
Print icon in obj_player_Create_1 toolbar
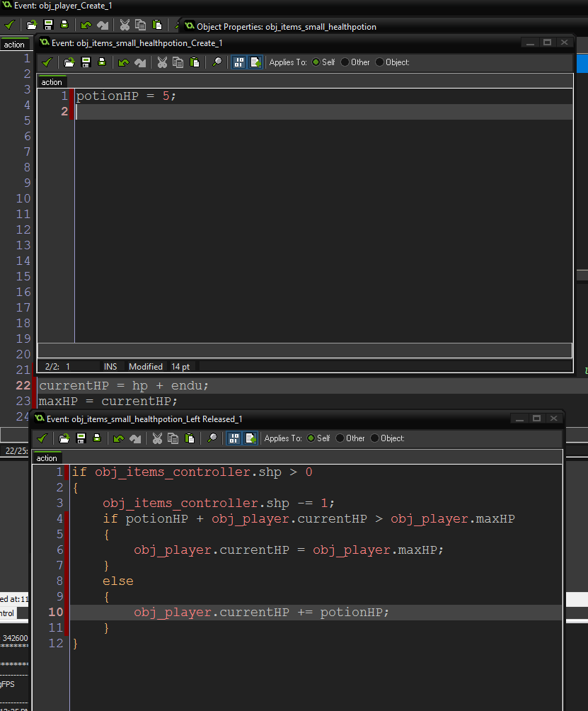tap(64, 25)
